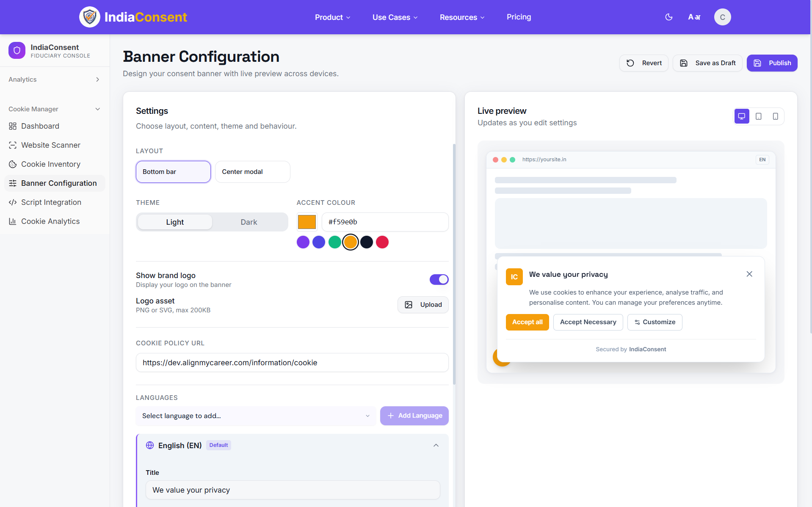Open Website Scanner page
This screenshot has width=812, height=507.
[55, 145]
